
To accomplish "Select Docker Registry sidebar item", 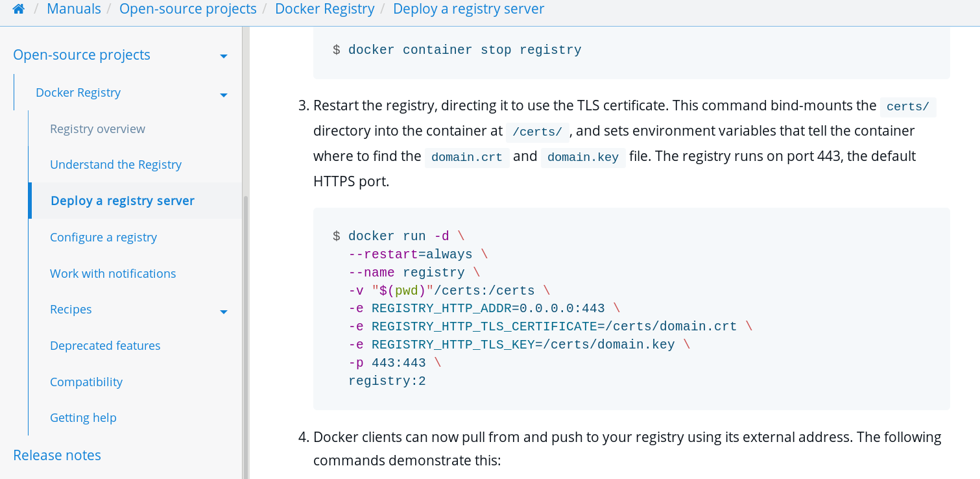I will [78, 93].
